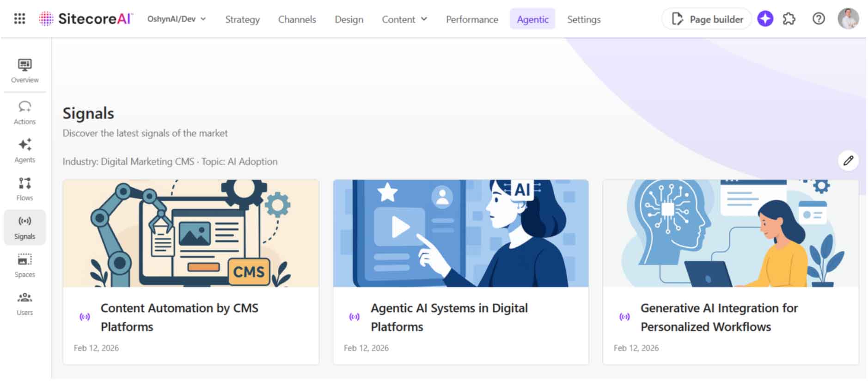
Task: Open Agents in the left sidebar
Action: (24, 151)
